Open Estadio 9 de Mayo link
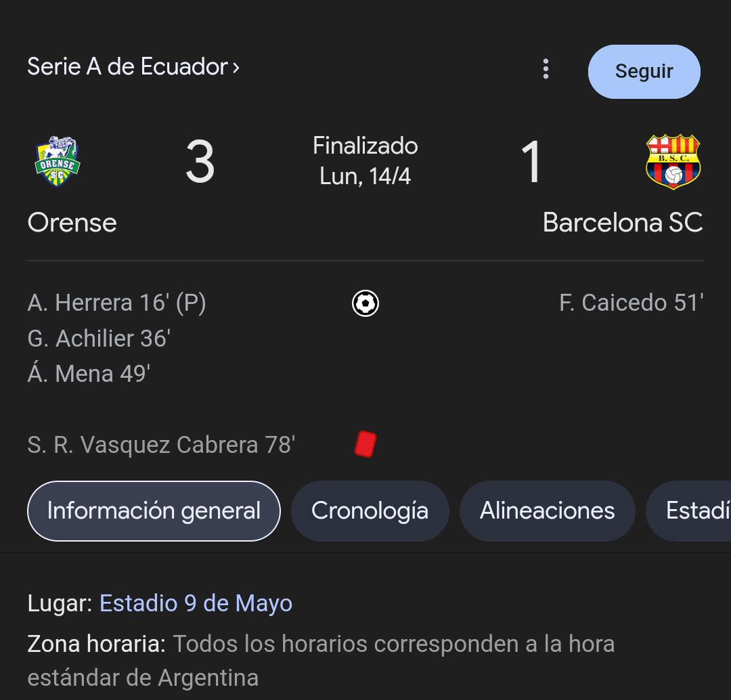Screen dimensions: 731x700 [196, 603]
